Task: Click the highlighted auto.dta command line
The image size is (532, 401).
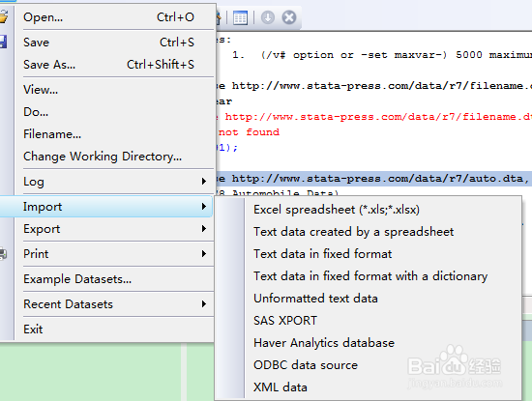Action: [374, 179]
